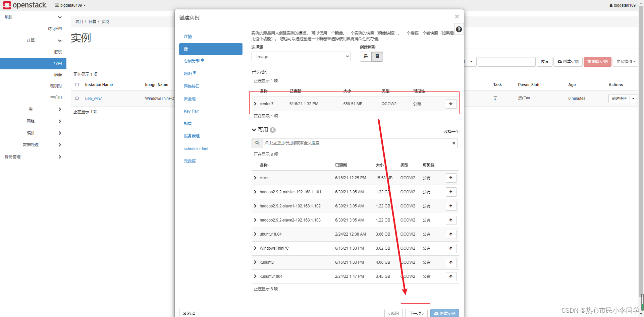The height and width of the screenshot is (317, 644).
Task: Expand WindowsThinPC image row details
Action: click(x=255, y=248)
